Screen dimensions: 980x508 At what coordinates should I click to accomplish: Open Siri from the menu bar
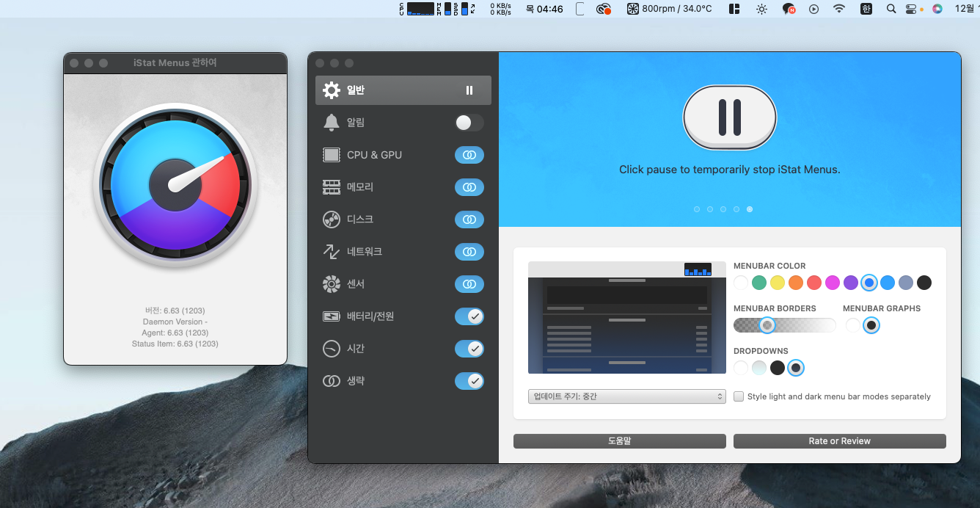tap(937, 9)
